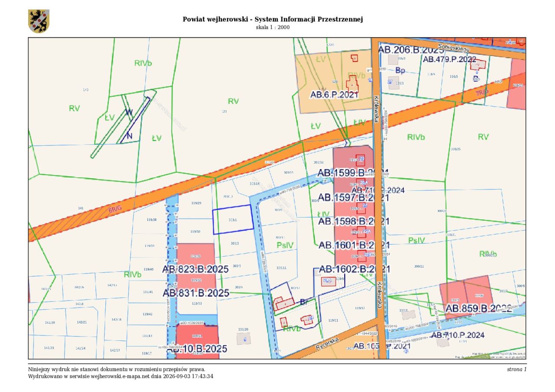Click the '7R/P' road label
Image resolution: width=555 pixels, height=392 pixels.
click(482, 92)
